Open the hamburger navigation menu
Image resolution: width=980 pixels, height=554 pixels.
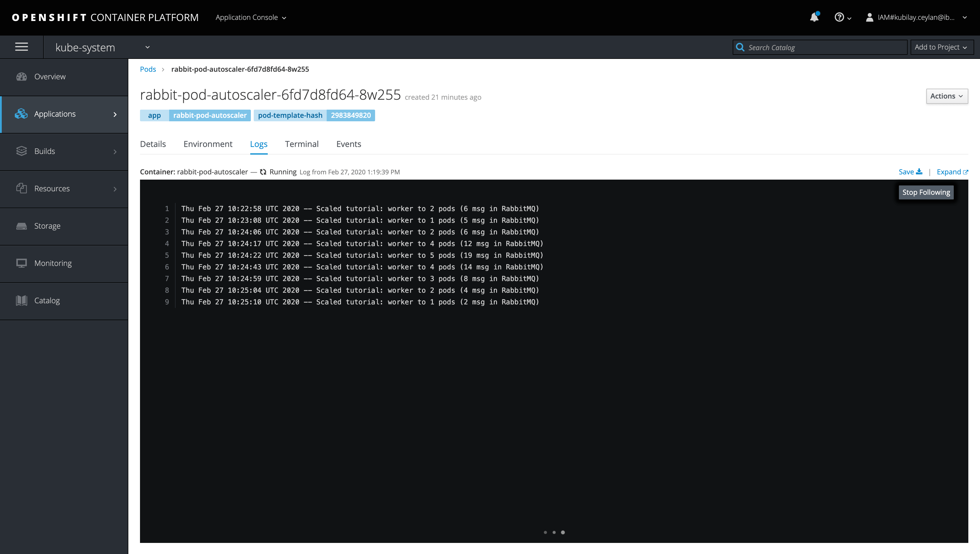click(21, 46)
